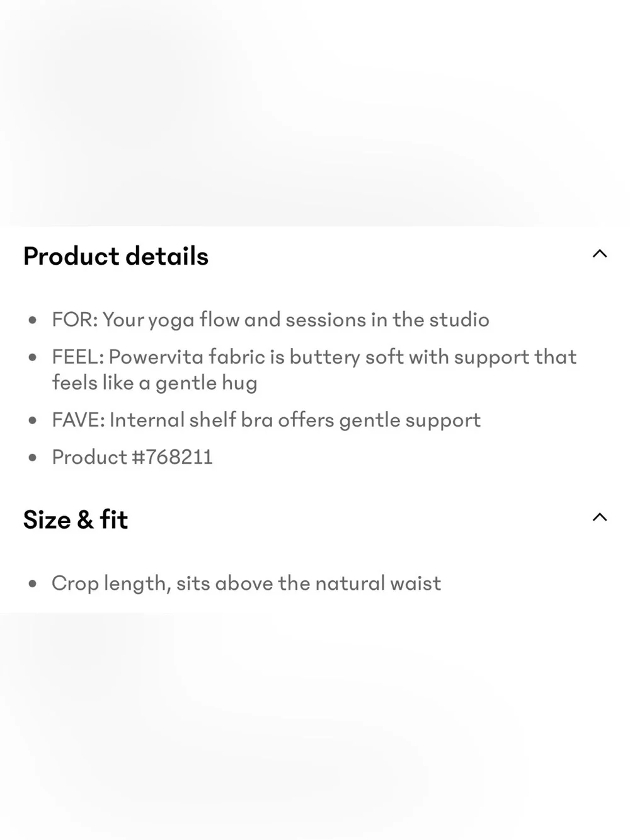Screen dimensions: 630x840
Task: Select the FEEL: Powervita fabric line
Action: [x=314, y=370]
